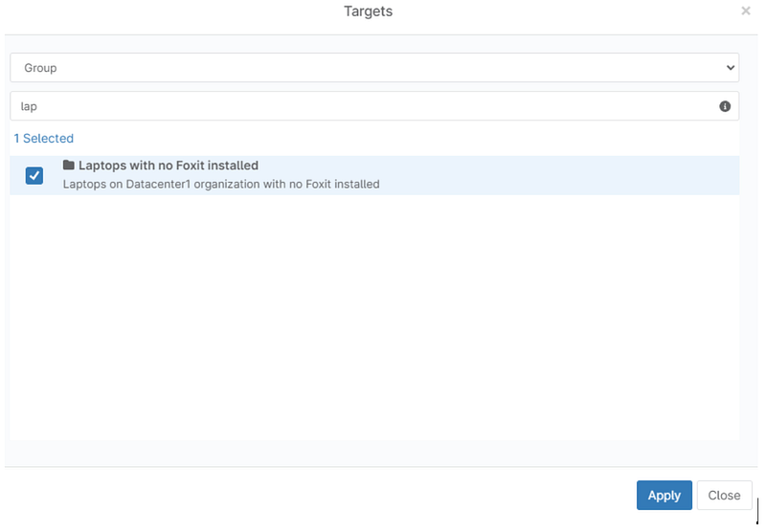
Task: Click the info icon in search field
Action: click(725, 106)
